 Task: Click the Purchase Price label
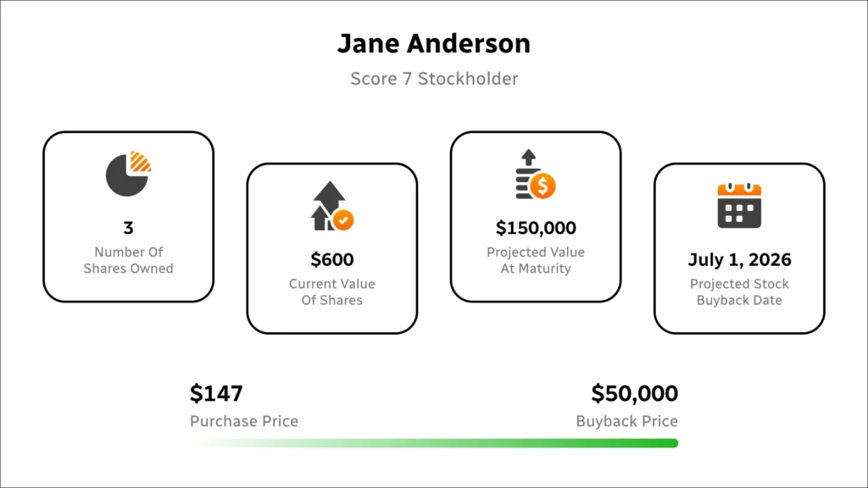pyautogui.click(x=244, y=421)
